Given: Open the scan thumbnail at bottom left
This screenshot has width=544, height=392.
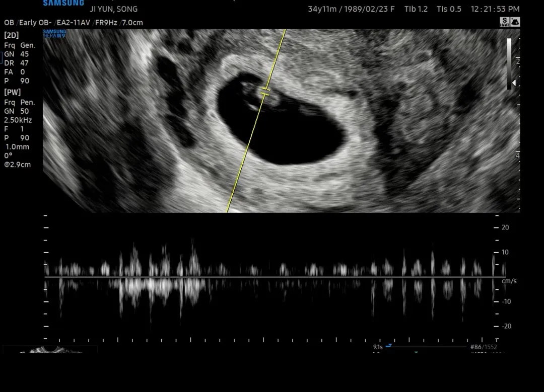Looking at the screenshot, I should tap(50, 349).
